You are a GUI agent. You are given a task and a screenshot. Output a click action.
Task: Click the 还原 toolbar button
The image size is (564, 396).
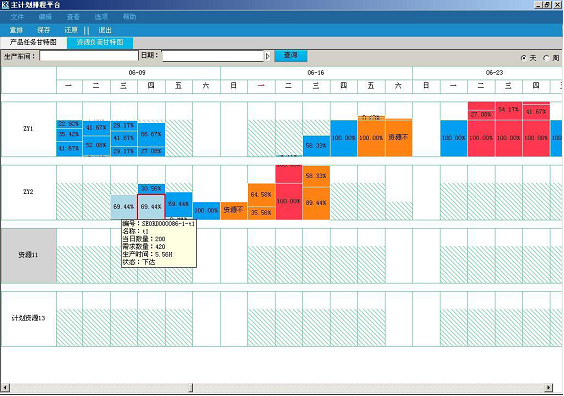point(71,30)
